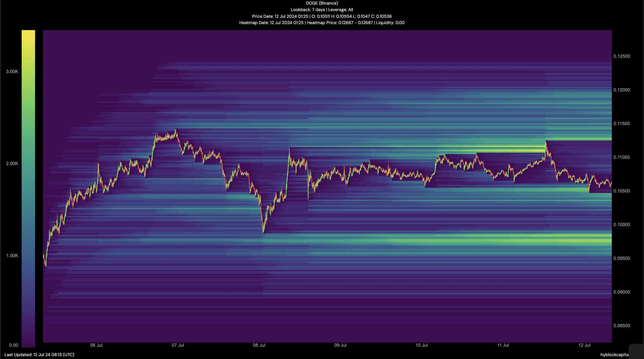Click the 12 Jul date axis label
The height and width of the screenshot is (359, 644).
tap(584, 345)
